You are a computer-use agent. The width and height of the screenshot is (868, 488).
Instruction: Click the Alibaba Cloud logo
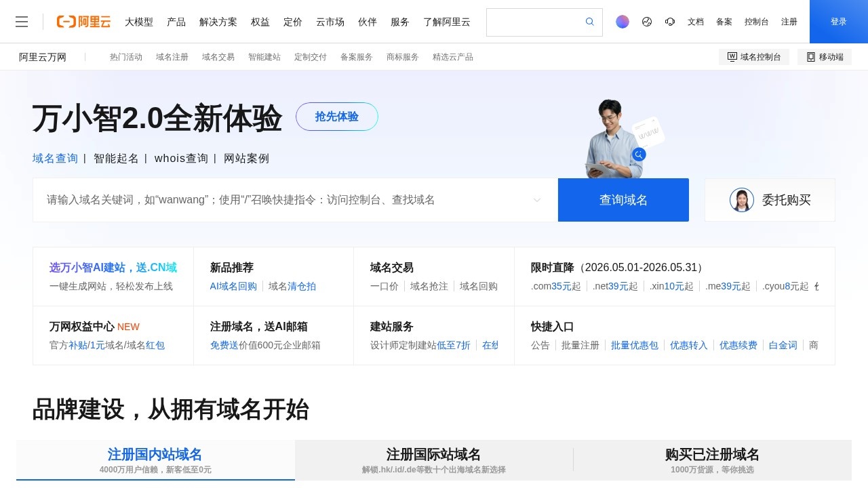pos(83,22)
